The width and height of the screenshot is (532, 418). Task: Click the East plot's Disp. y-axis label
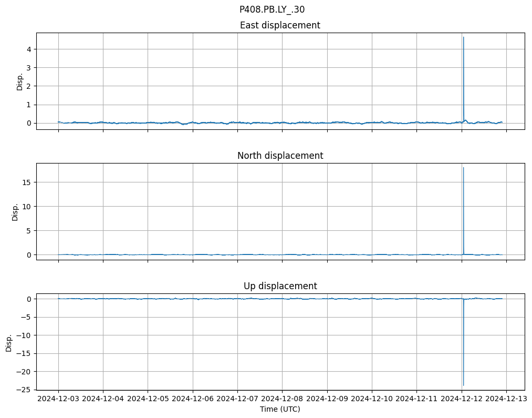click(20, 81)
